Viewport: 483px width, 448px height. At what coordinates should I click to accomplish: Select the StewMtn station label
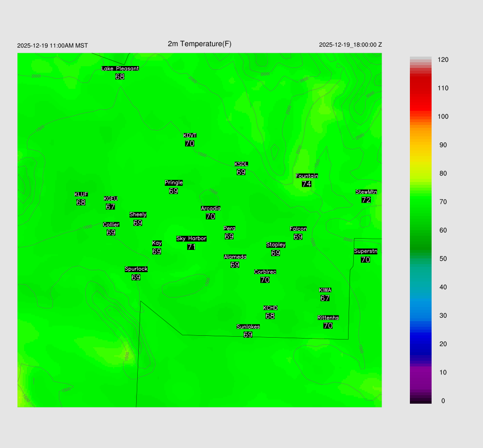[366, 192]
